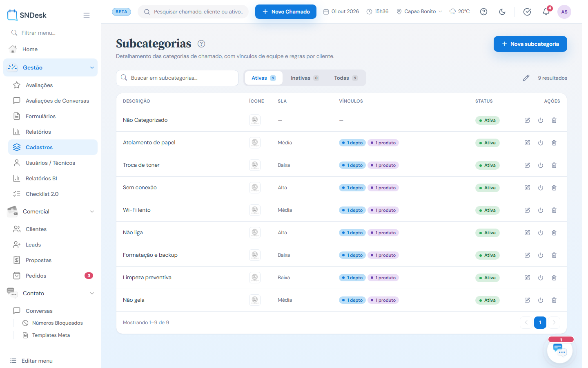
Task: Focus the Pesquisar chamado search bar
Action: [x=193, y=11]
